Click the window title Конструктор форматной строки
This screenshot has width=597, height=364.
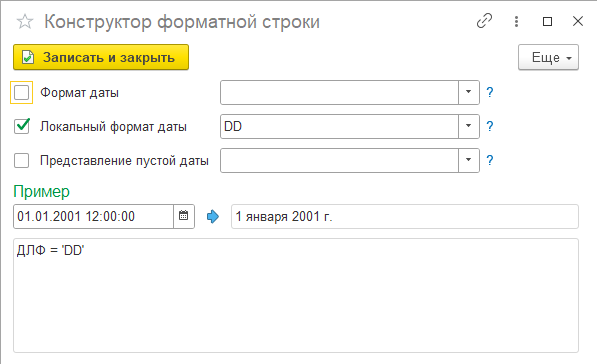pos(182,22)
